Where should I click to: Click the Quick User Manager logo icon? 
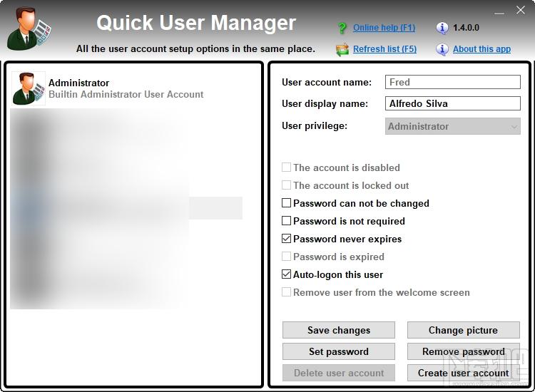[29, 29]
